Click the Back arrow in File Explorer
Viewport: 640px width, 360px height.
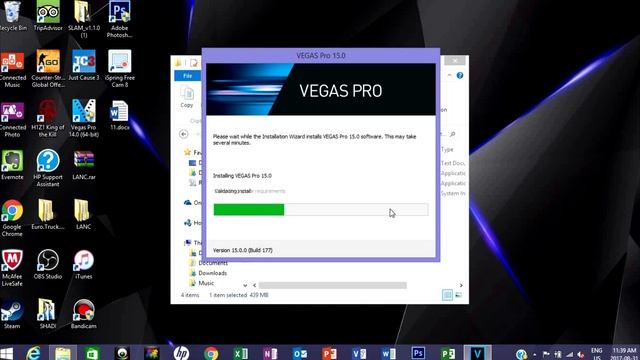point(184,134)
